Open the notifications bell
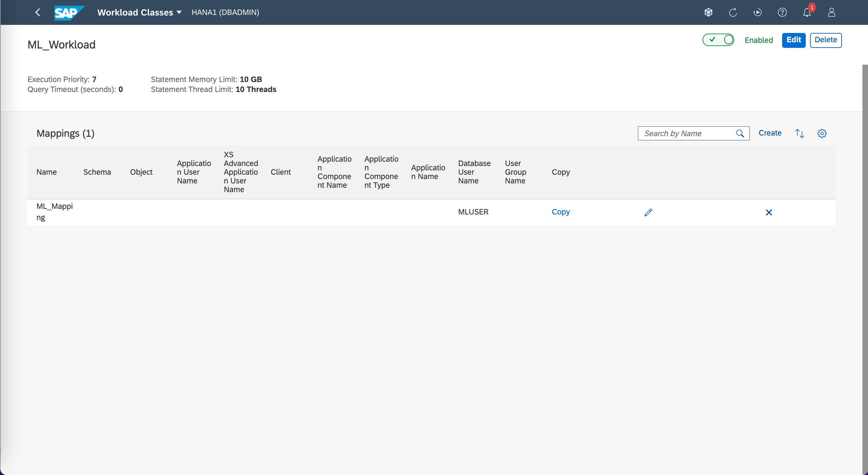The width and height of the screenshot is (868, 475). click(x=807, y=12)
